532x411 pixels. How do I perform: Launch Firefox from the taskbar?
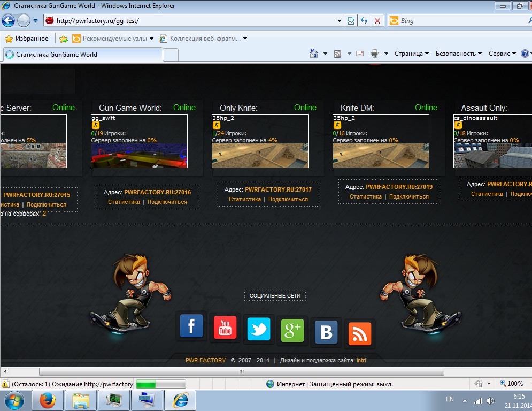48,400
